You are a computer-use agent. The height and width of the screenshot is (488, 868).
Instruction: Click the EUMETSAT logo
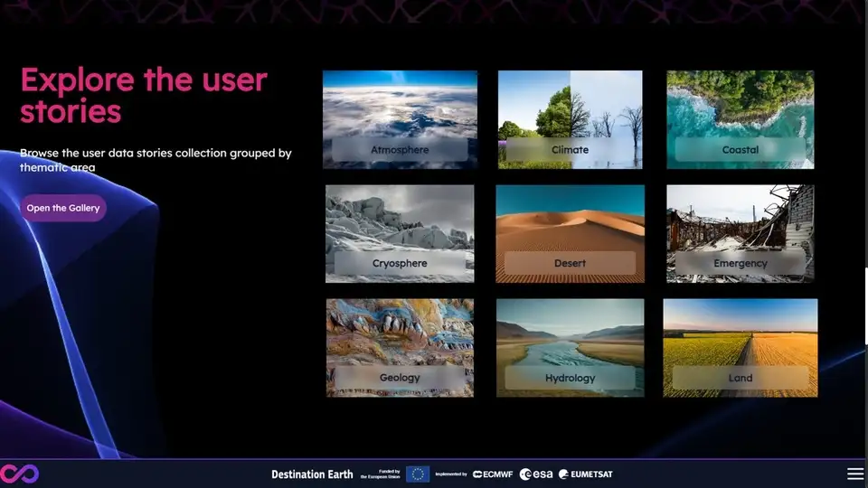tap(585, 474)
